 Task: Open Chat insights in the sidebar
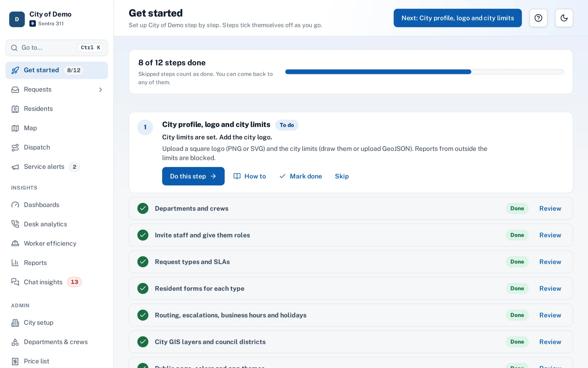click(57, 282)
